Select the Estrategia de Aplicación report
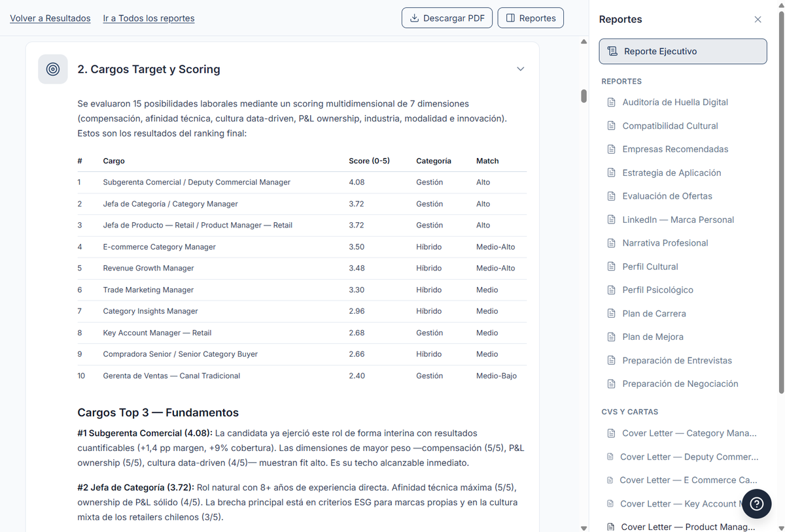This screenshot has height=532, width=785. tap(671, 173)
